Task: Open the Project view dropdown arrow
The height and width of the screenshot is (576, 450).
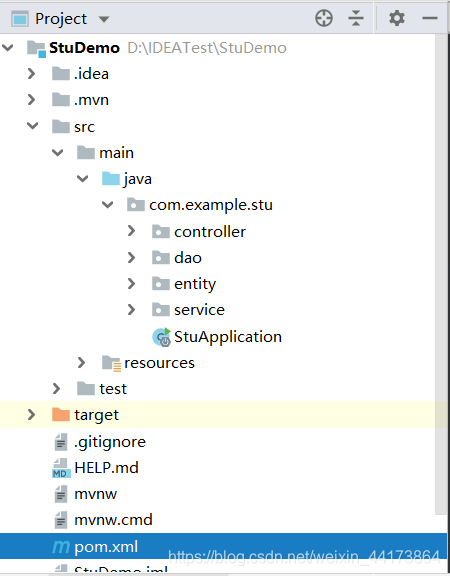Action: coord(104,19)
